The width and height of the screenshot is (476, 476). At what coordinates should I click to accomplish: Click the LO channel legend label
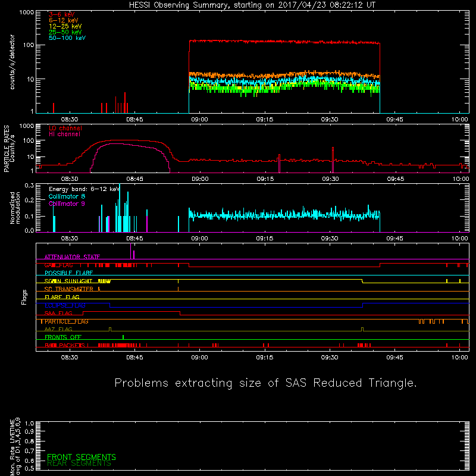(65, 128)
